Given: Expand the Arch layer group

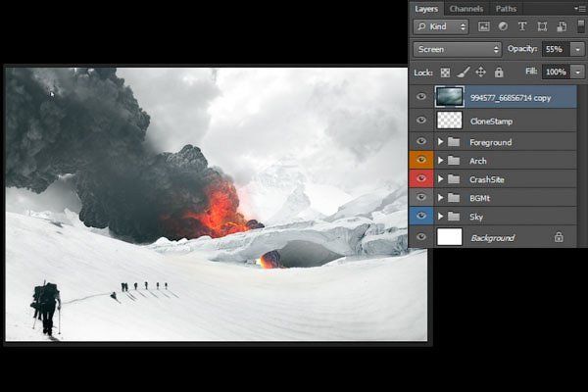Looking at the screenshot, I should click(x=441, y=161).
